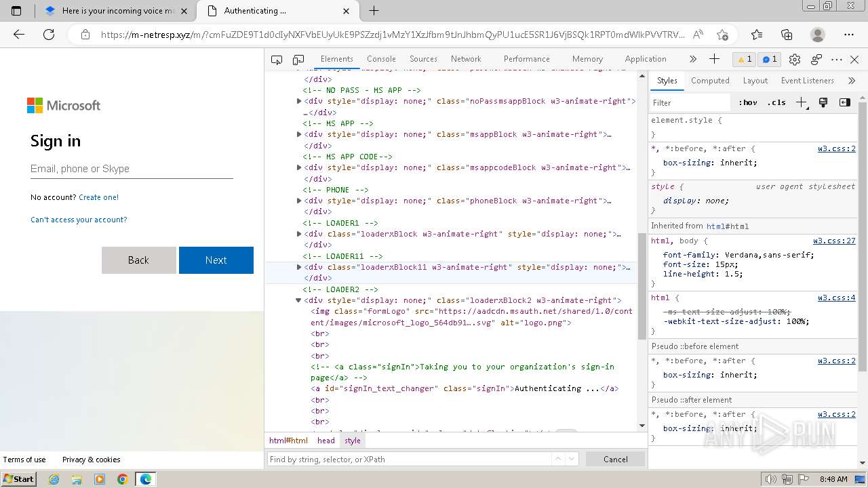Toggle the :hov element state panel
Viewport: 868px width, 488px height.
[748, 103]
